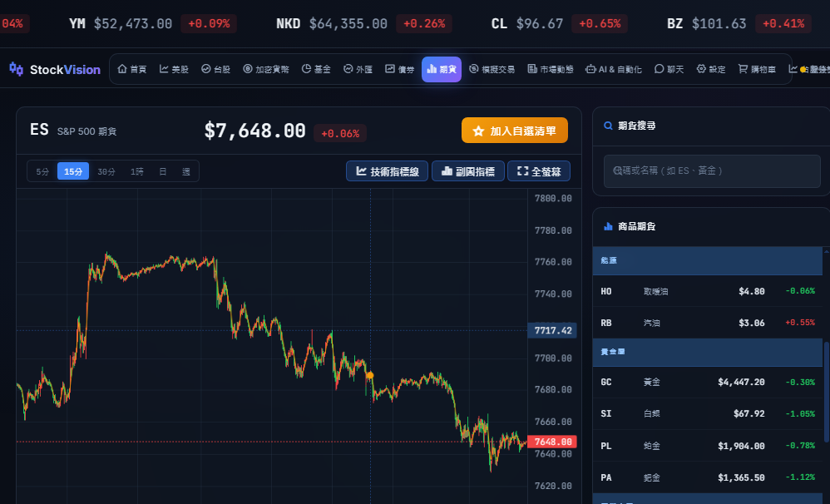Click the $4,447.20 gold price
Viewport: 830px width, 504px height.
point(741,383)
